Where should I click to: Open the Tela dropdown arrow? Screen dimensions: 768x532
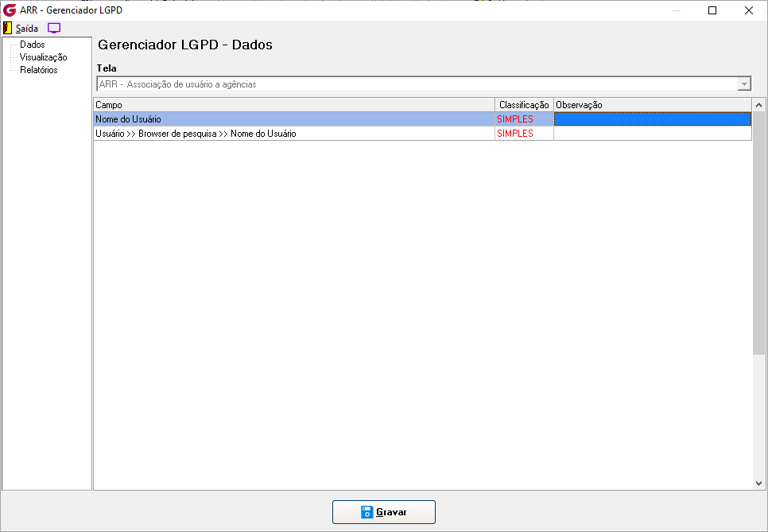click(744, 84)
